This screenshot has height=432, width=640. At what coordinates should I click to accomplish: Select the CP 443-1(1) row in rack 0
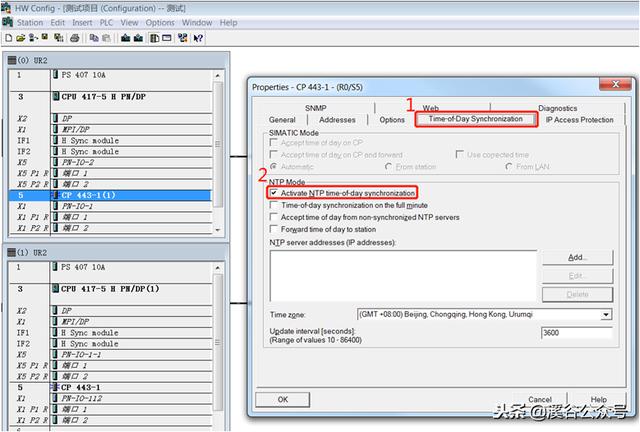[110, 195]
